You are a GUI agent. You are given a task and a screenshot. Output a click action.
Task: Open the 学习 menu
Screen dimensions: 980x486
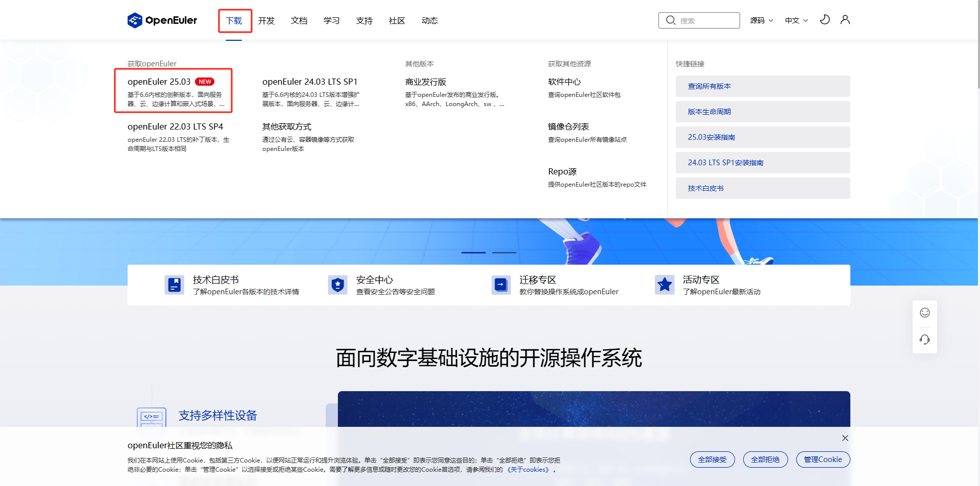(x=332, y=20)
